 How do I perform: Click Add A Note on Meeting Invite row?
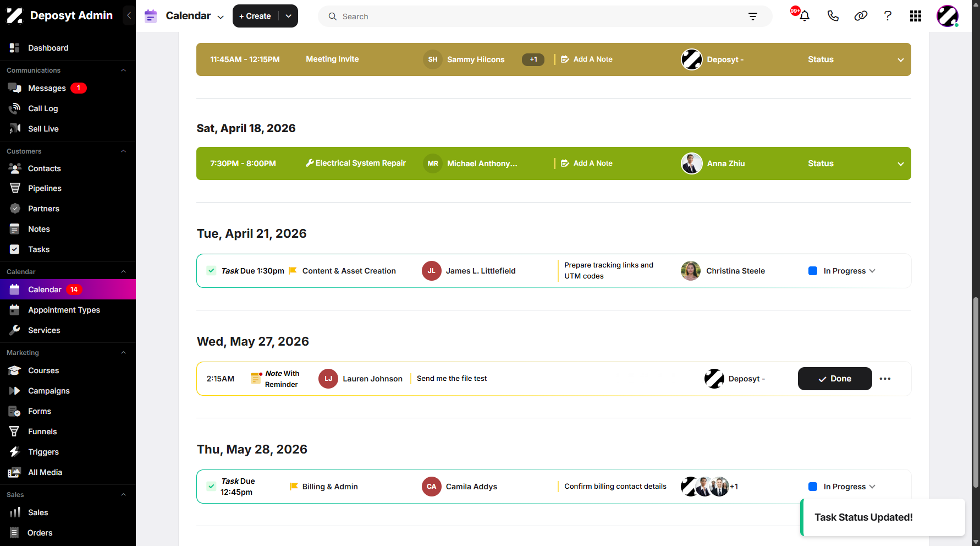(x=587, y=59)
